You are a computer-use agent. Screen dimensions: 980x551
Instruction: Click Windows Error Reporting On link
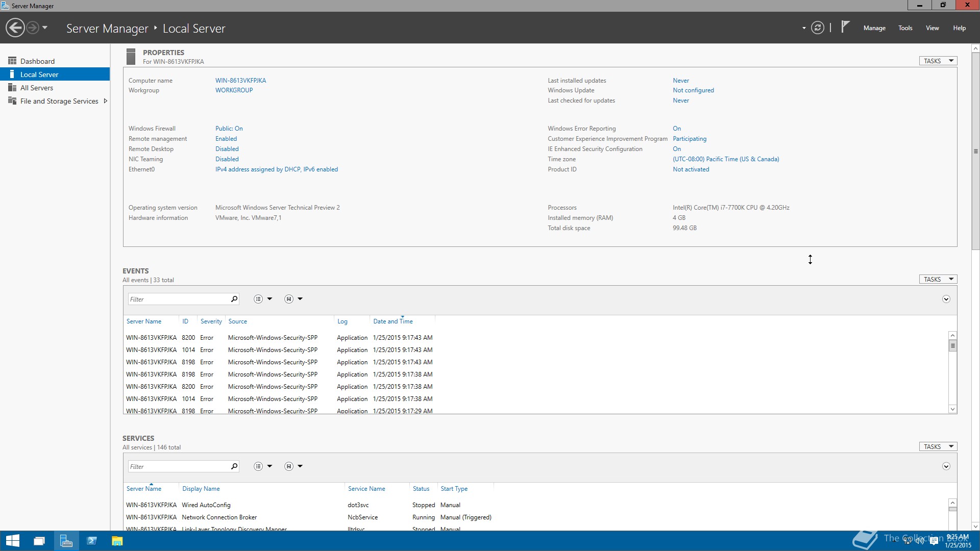coord(677,129)
